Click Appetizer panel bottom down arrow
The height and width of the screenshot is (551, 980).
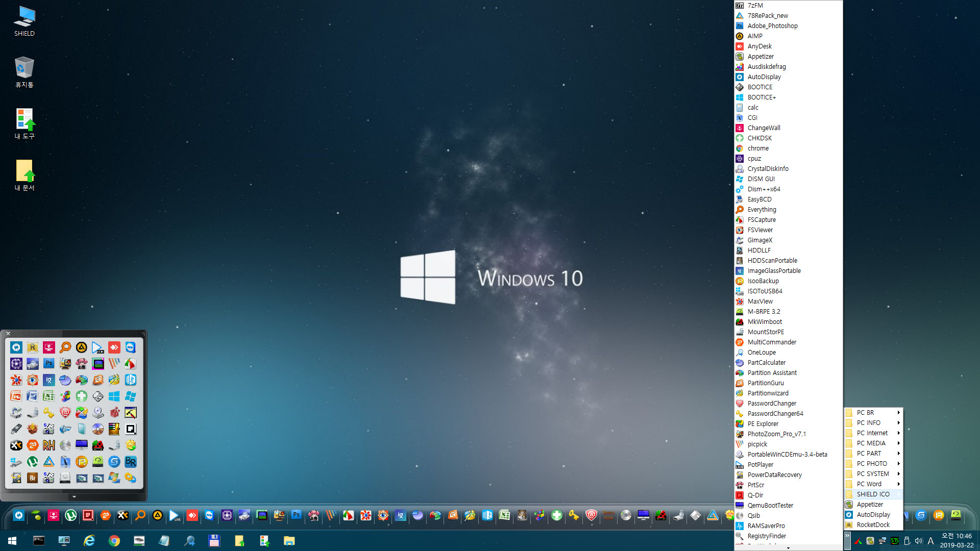tap(74, 496)
